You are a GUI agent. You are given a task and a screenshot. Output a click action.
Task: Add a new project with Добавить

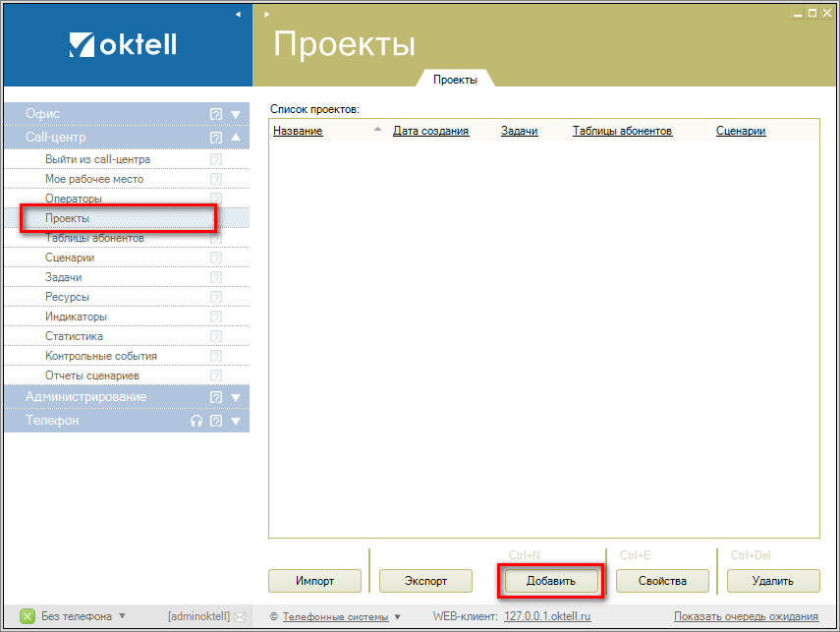(x=551, y=581)
